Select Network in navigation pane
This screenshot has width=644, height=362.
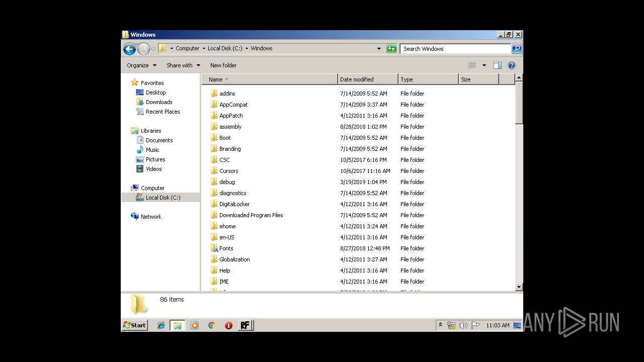point(151,217)
